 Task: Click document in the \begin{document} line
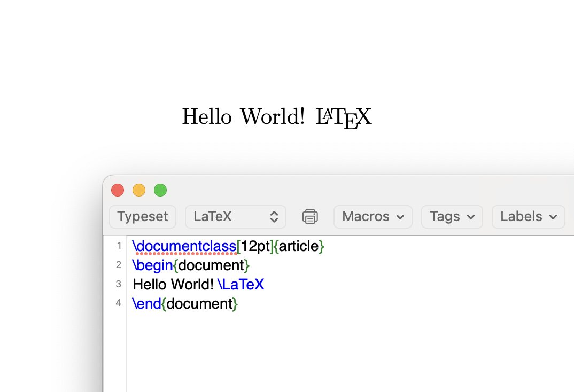coord(211,265)
